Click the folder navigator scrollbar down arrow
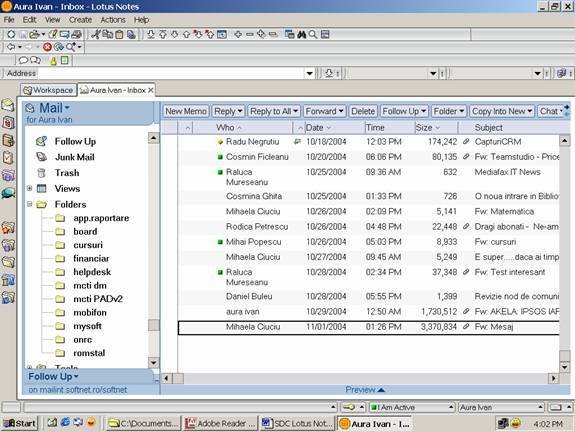 tap(154, 363)
